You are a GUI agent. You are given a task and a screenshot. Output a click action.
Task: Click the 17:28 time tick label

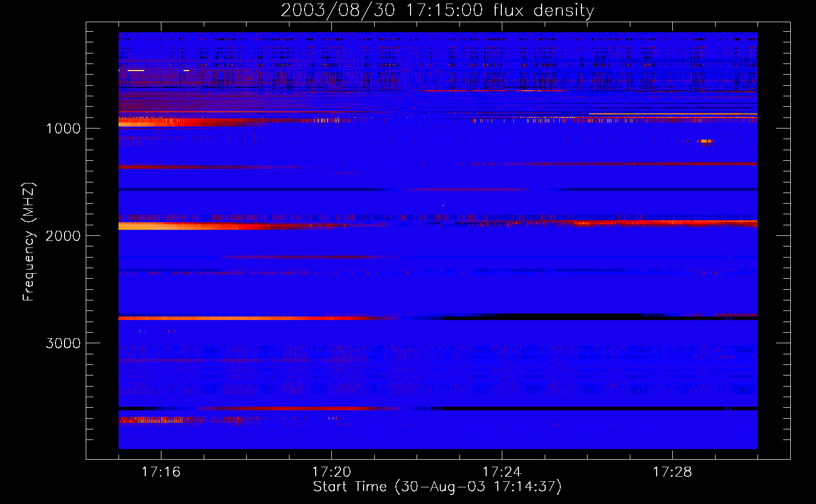672,472
